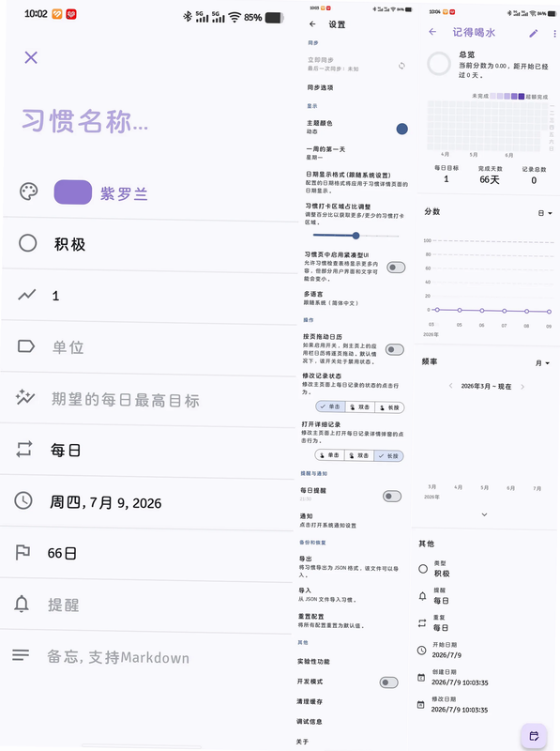Select 双击 under 打开详细记录
Image resolution: width=560 pixels, height=751 pixels.
coord(359,455)
